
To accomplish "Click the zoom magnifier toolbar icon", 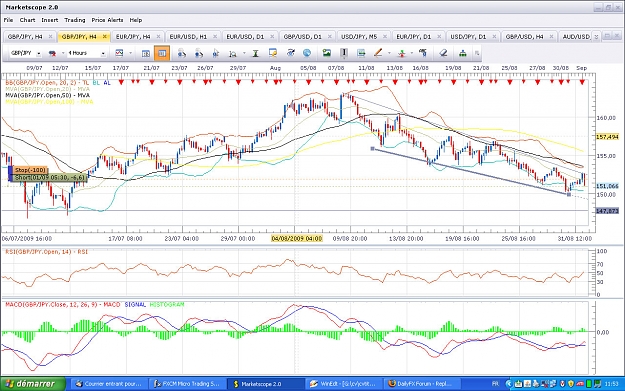I will tap(233, 53).
